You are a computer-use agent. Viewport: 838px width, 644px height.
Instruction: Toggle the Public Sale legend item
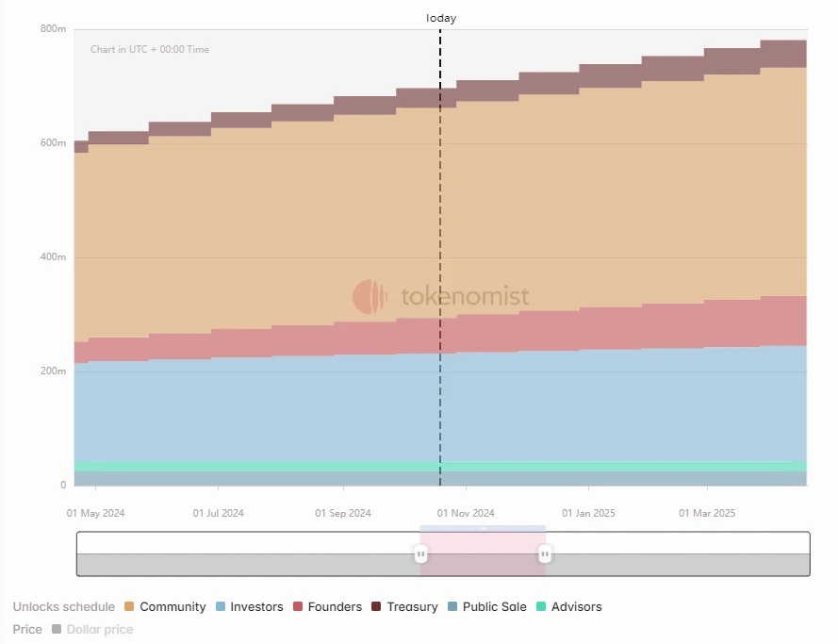pyautogui.click(x=487, y=606)
